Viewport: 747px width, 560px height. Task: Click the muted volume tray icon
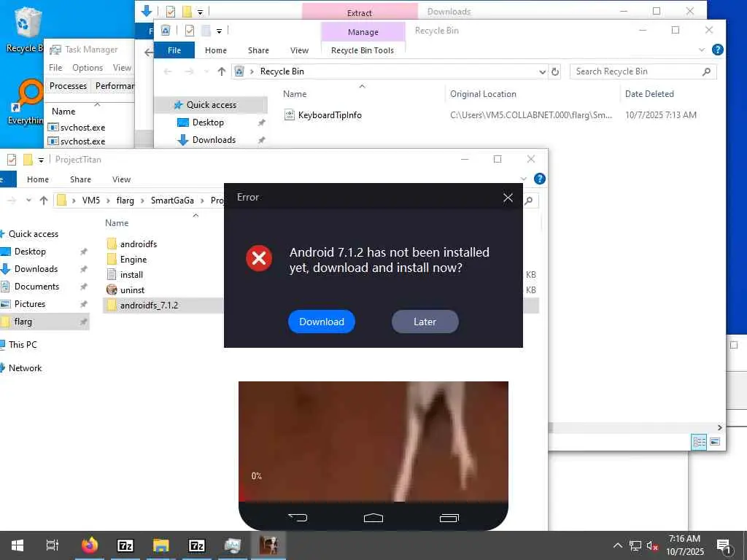652,545
